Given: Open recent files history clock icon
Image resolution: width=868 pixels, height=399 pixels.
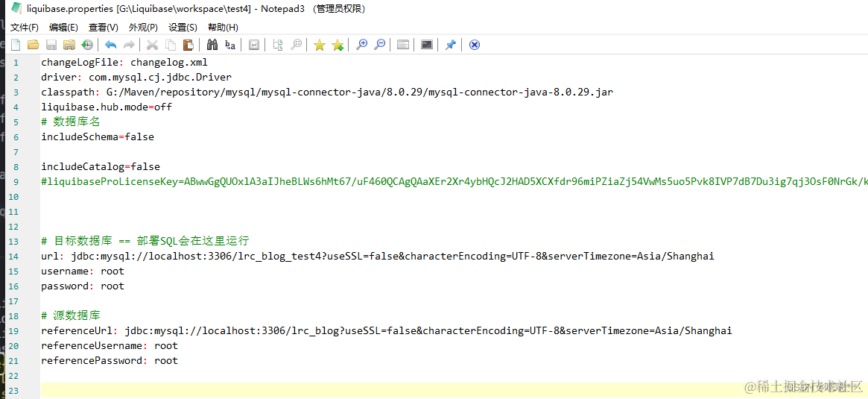Looking at the screenshot, I should click(87, 45).
